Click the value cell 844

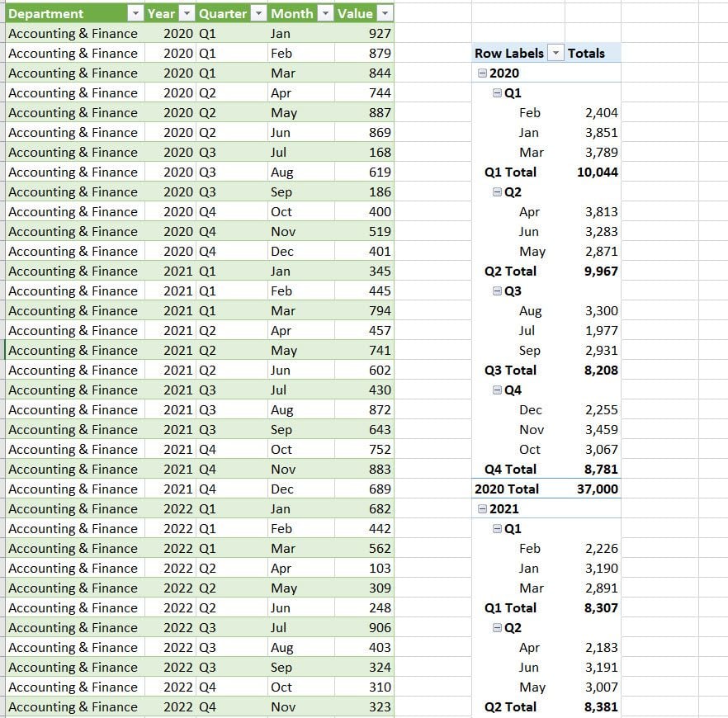[364, 73]
